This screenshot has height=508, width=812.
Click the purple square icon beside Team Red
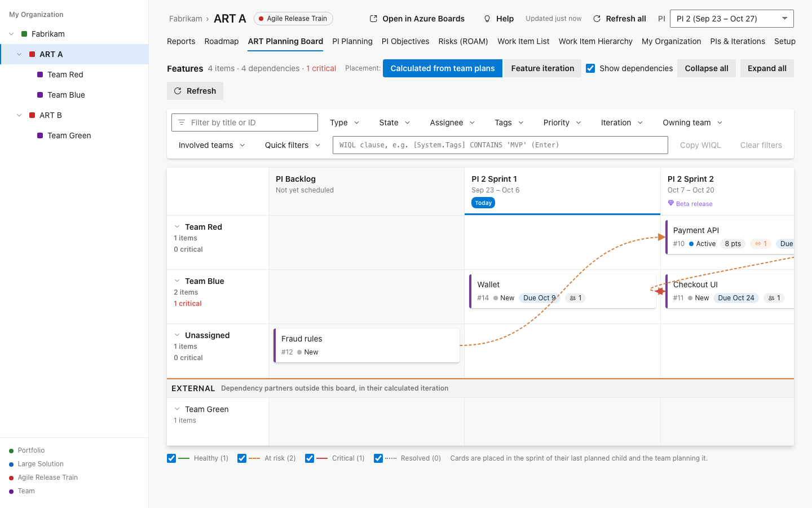click(40, 75)
